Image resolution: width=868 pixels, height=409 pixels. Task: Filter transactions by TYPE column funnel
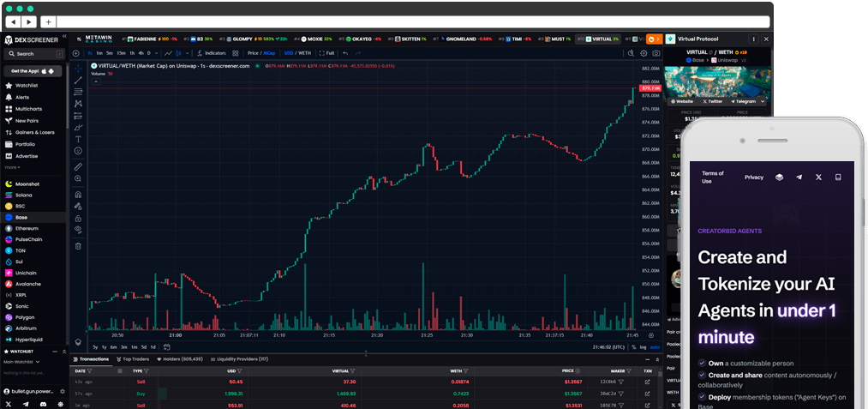(147, 370)
